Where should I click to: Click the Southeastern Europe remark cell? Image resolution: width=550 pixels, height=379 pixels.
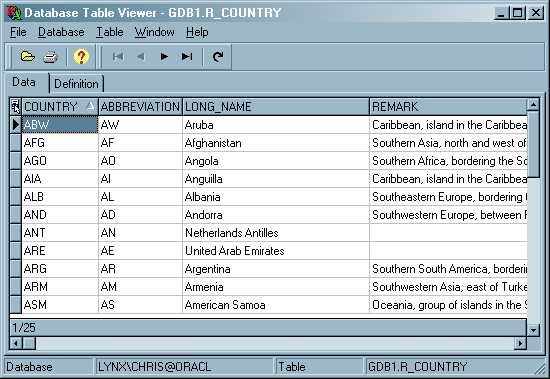pos(448,197)
